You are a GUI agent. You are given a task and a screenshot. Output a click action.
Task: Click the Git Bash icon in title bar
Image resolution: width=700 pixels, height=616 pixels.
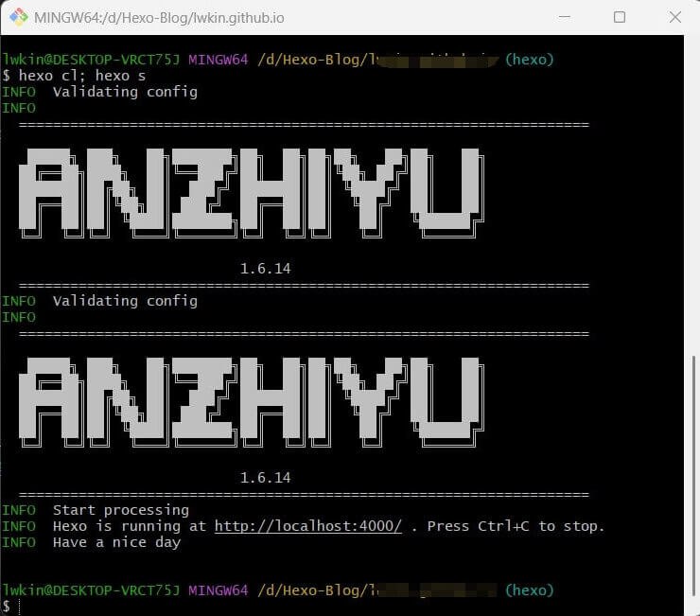(x=18, y=17)
